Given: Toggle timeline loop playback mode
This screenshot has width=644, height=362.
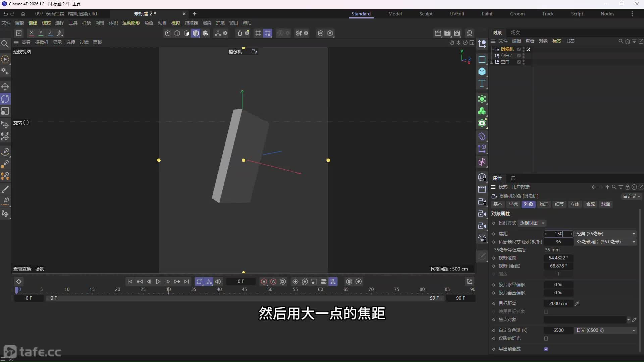Looking at the screenshot, I should (x=199, y=282).
